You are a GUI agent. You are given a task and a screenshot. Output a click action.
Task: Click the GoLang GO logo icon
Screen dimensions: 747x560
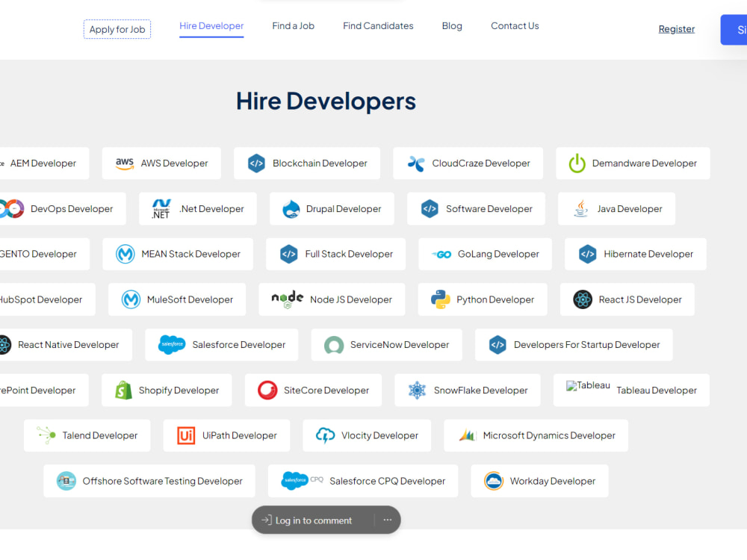point(441,255)
